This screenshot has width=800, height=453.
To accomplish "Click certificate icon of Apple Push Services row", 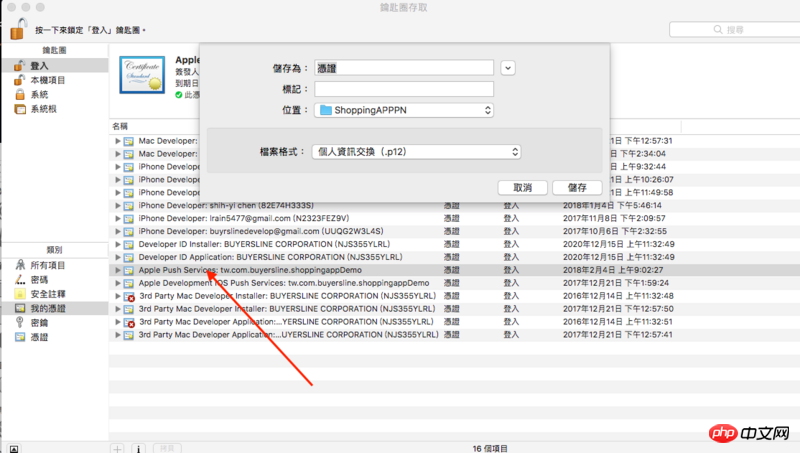I will [x=129, y=270].
